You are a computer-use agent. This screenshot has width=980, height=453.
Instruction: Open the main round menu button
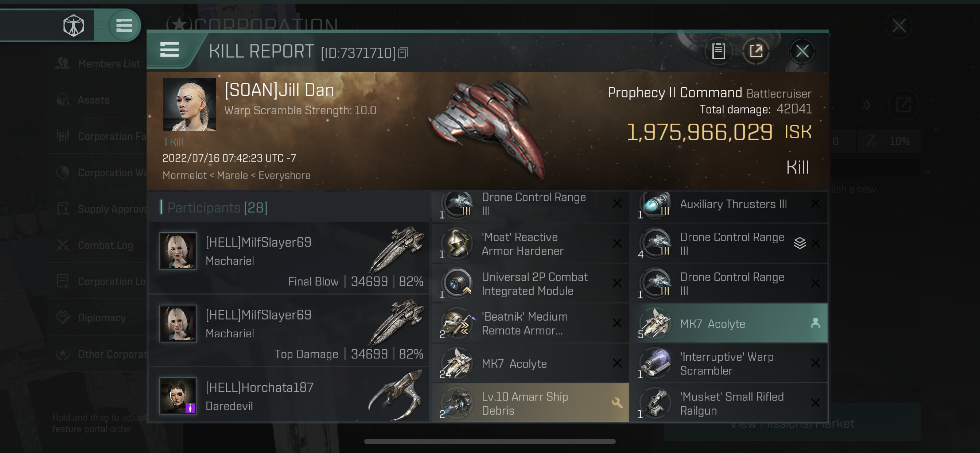(x=124, y=26)
